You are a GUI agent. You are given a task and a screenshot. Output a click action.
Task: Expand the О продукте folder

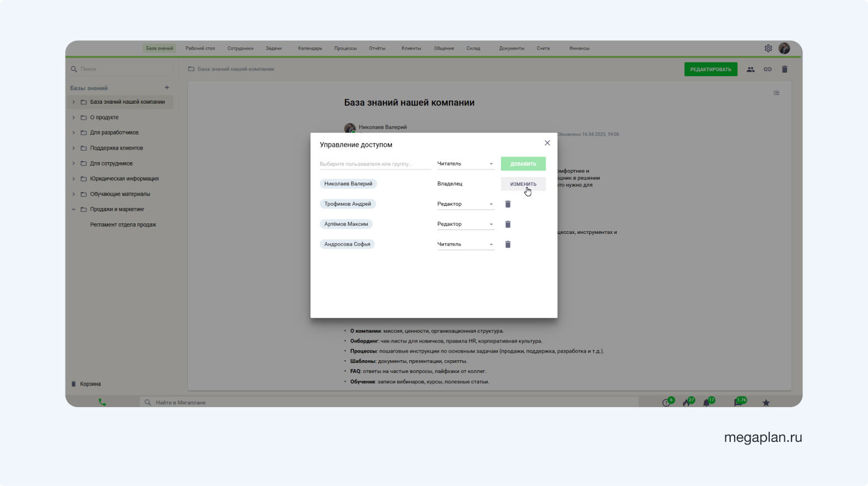[x=74, y=118]
